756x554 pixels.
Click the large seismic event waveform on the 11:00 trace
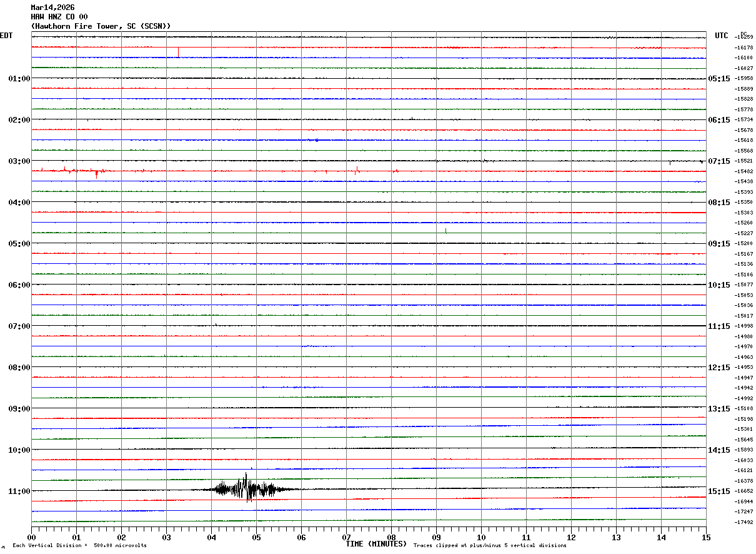coord(247,488)
